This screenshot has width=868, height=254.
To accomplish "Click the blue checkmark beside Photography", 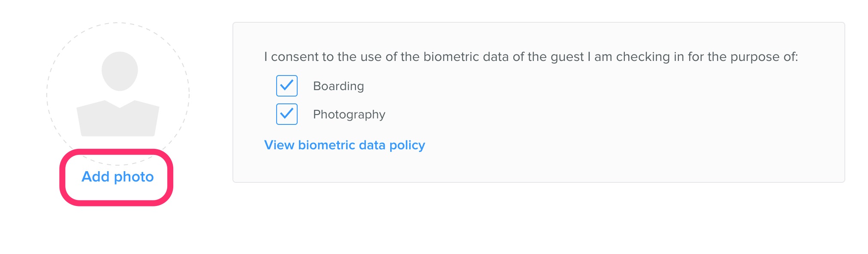I will [x=287, y=114].
